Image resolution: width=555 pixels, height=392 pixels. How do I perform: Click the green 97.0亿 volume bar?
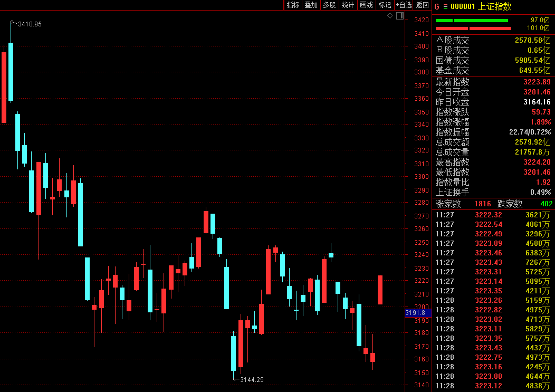click(472, 21)
